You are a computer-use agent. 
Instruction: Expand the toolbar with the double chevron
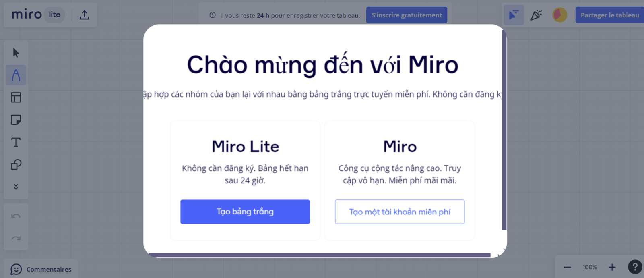[16, 186]
